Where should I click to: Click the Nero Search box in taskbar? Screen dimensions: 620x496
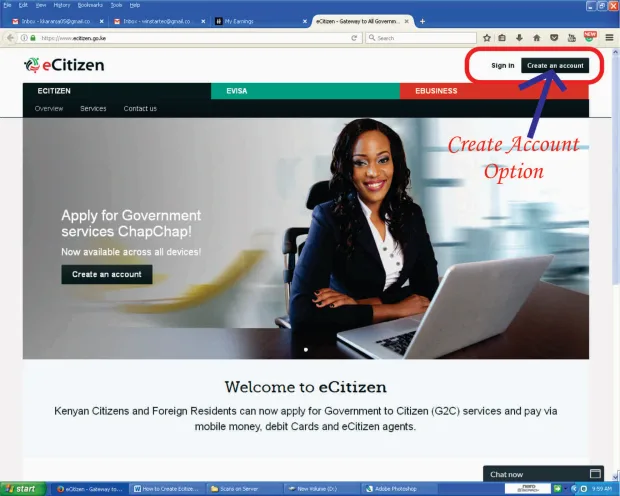click(528, 489)
